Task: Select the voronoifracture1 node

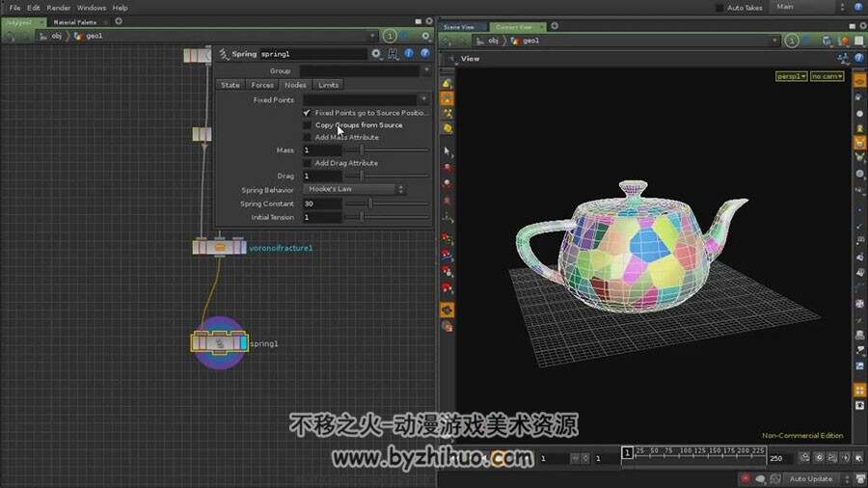Action: click(x=219, y=247)
